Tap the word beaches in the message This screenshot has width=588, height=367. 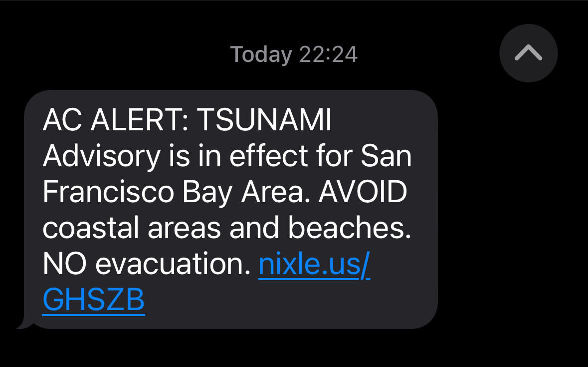point(349,229)
